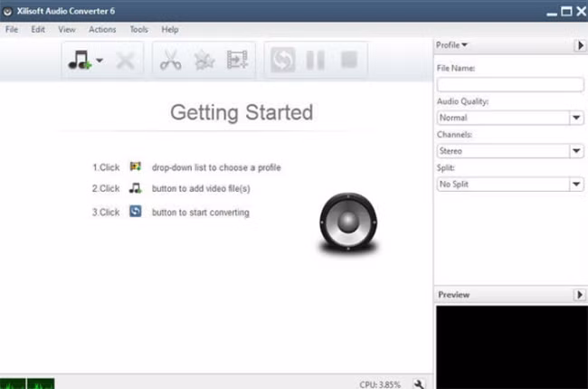The image size is (588, 389).
Task: Click the waveform display in status bar
Action: (27, 383)
